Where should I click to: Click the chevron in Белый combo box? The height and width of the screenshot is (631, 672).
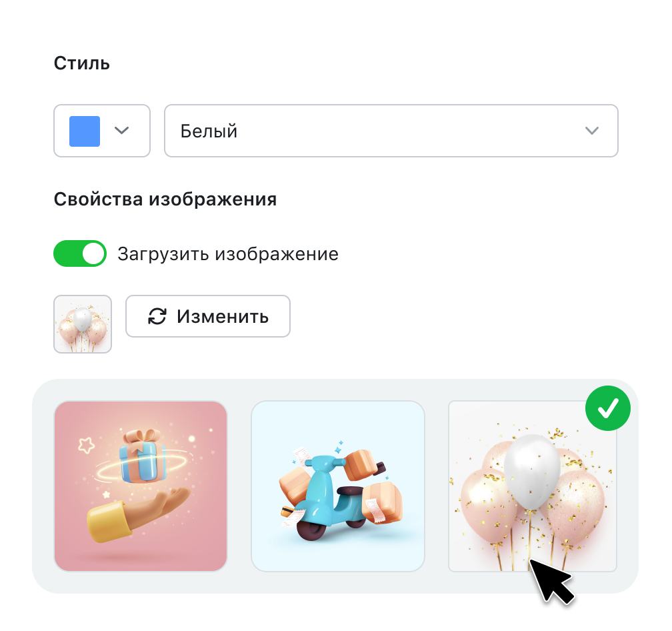pos(592,131)
